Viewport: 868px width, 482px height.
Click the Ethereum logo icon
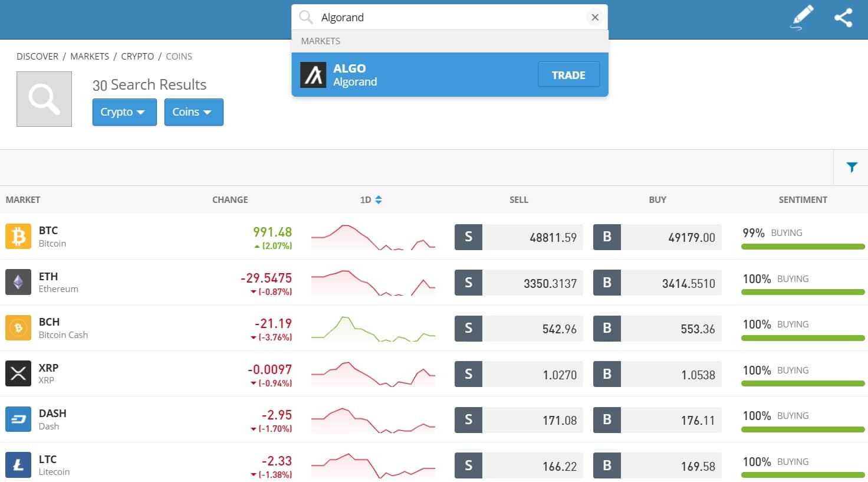(18, 282)
